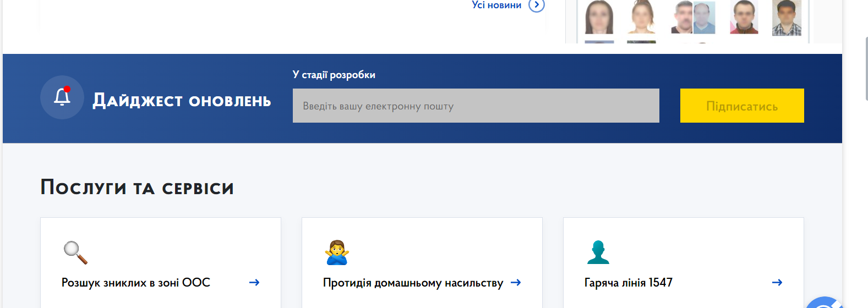The width and height of the screenshot is (868, 308).
Task: Select the photo thumbnail showing two faces
Action: tap(693, 17)
